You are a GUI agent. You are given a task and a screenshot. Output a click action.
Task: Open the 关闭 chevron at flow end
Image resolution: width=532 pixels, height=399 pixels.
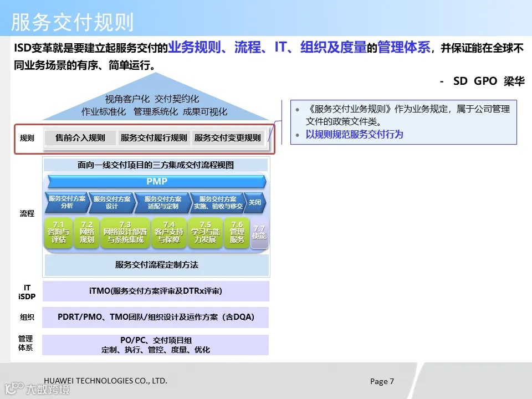point(255,203)
